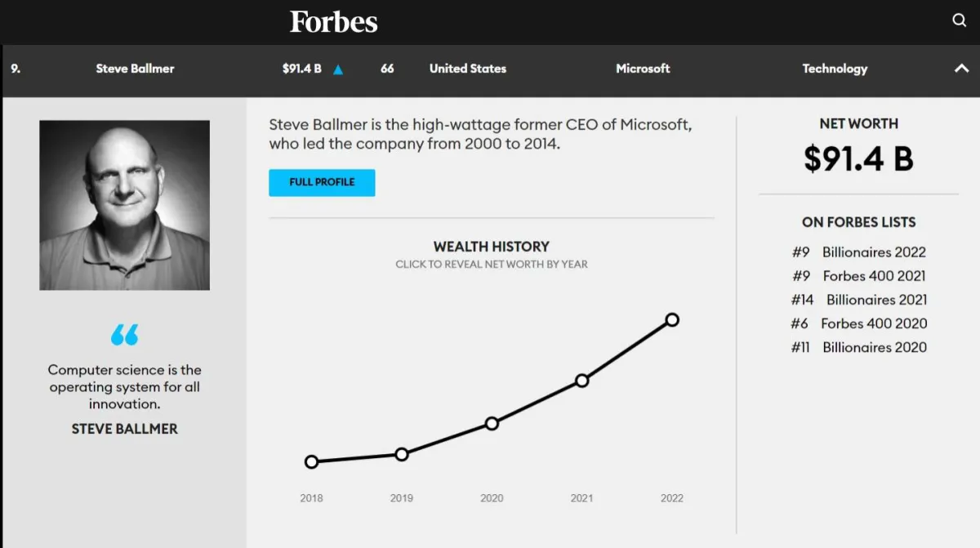Click the Steve Ballmer name in row
This screenshot has height=548, width=980.
[135, 69]
